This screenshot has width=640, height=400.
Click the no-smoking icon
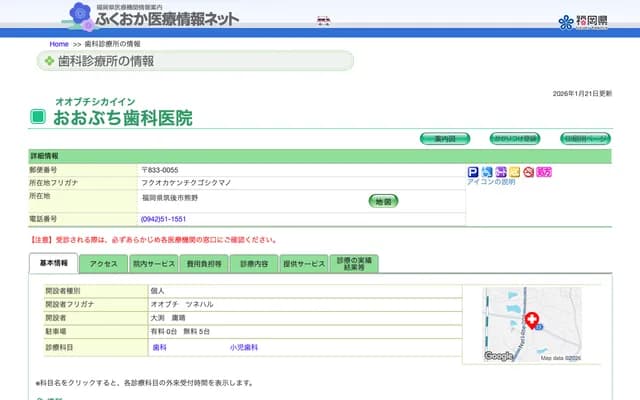529,172
